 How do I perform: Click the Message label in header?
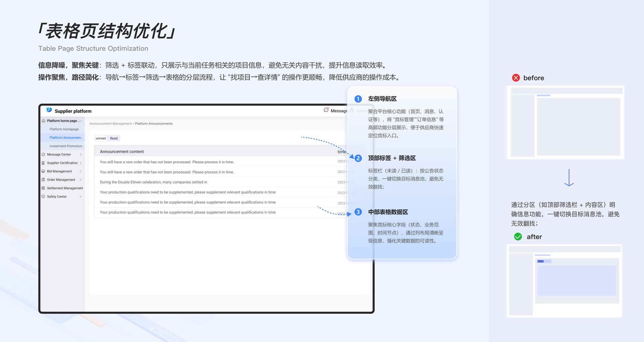click(339, 111)
